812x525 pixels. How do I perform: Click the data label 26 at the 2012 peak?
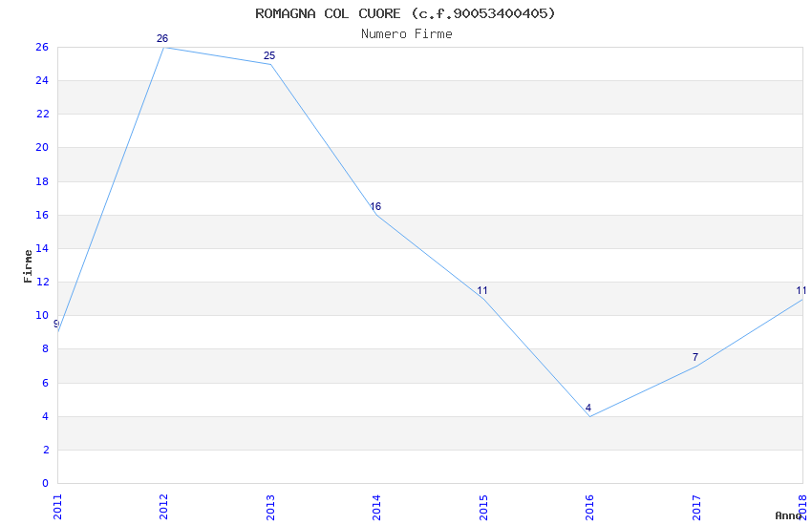pos(162,38)
